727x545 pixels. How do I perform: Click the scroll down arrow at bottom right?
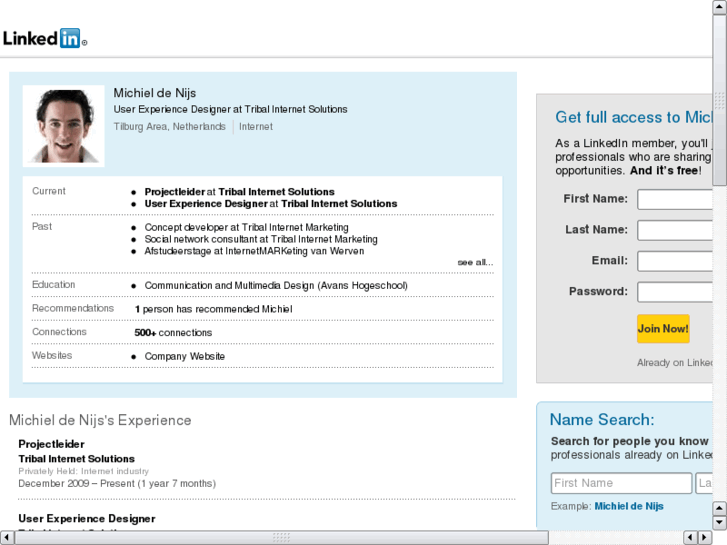click(719, 523)
